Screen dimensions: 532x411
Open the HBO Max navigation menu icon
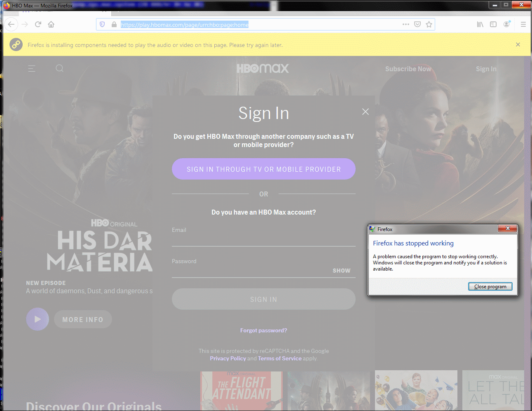(x=31, y=68)
